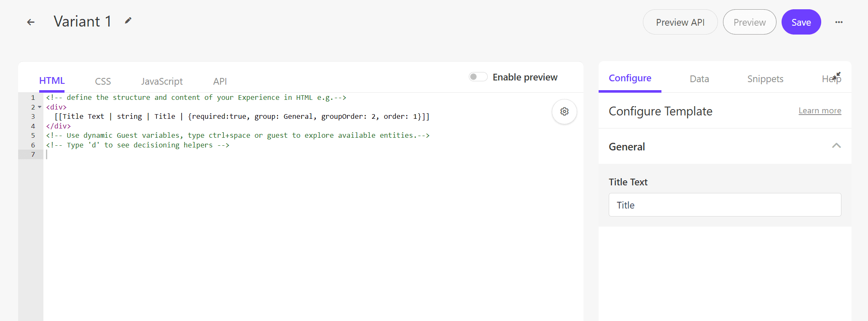Go back using the left arrow
This screenshot has width=868, height=321.
pyautogui.click(x=31, y=22)
